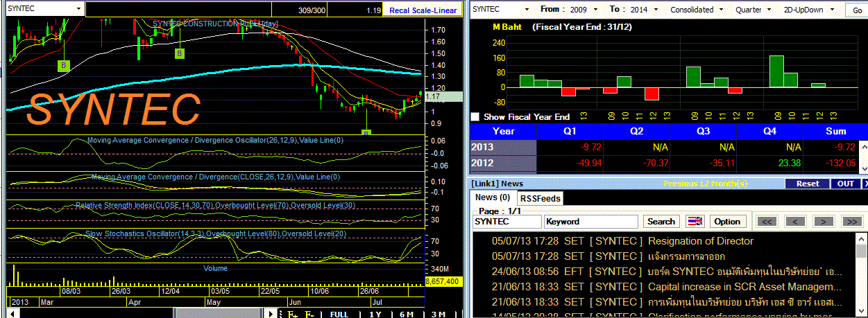Screen dimensions: 868x318
Task: Open Thai news row dated 05/07/13 17:28
Action: [665, 256]
